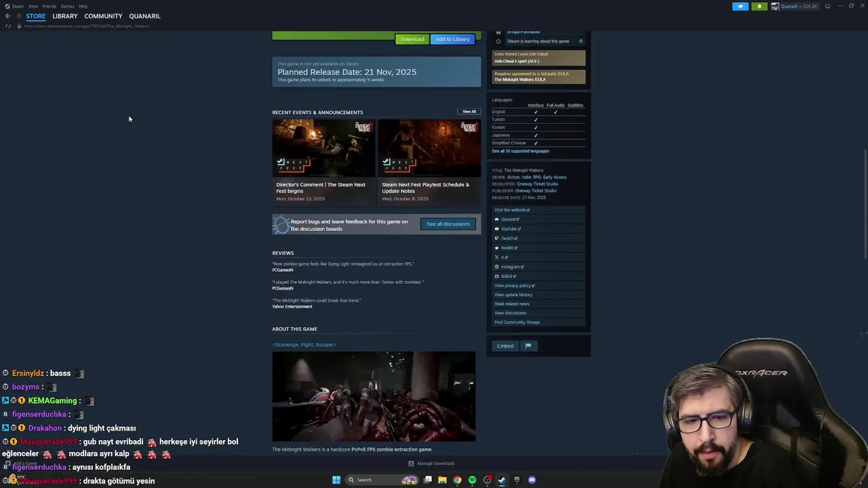The image size is (868, 488).
Task: Open Spotify from the taskbar
Action: coord(472,480)
